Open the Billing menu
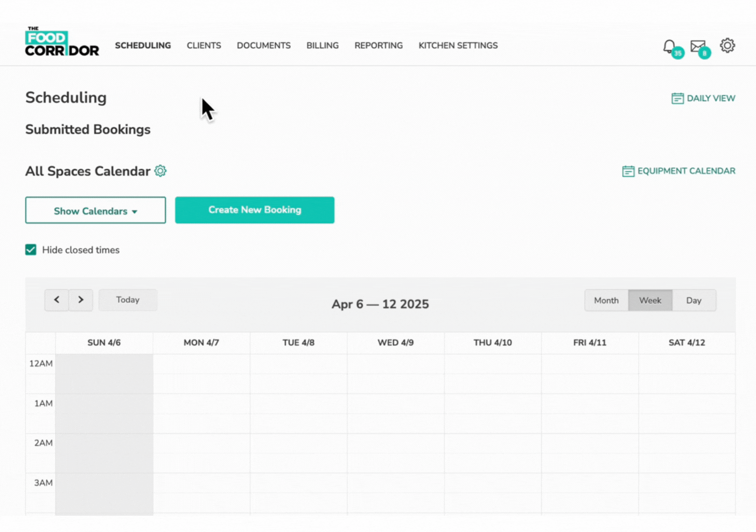Viewport: 756px width, 532px height. tap(322, 45)
